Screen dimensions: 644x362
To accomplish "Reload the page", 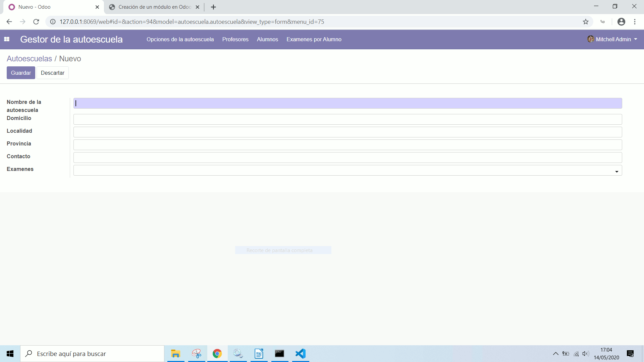I will (36, 21).
